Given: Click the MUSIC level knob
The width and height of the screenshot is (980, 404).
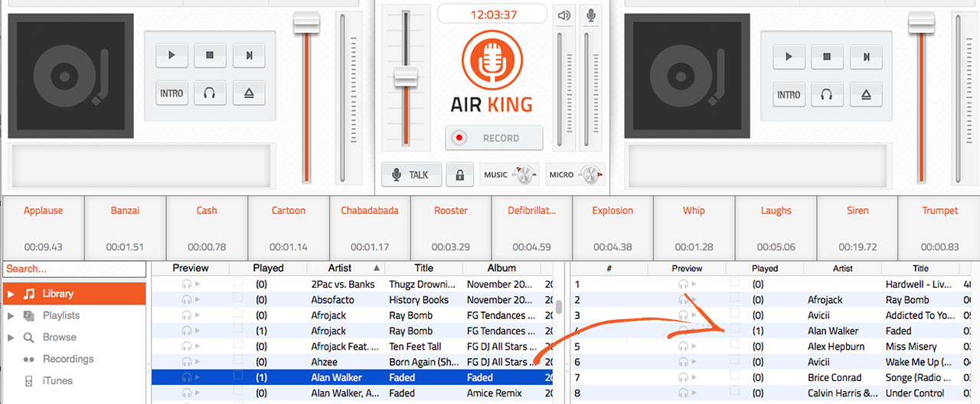Looking at the screenshot, I should click(524, 174).
